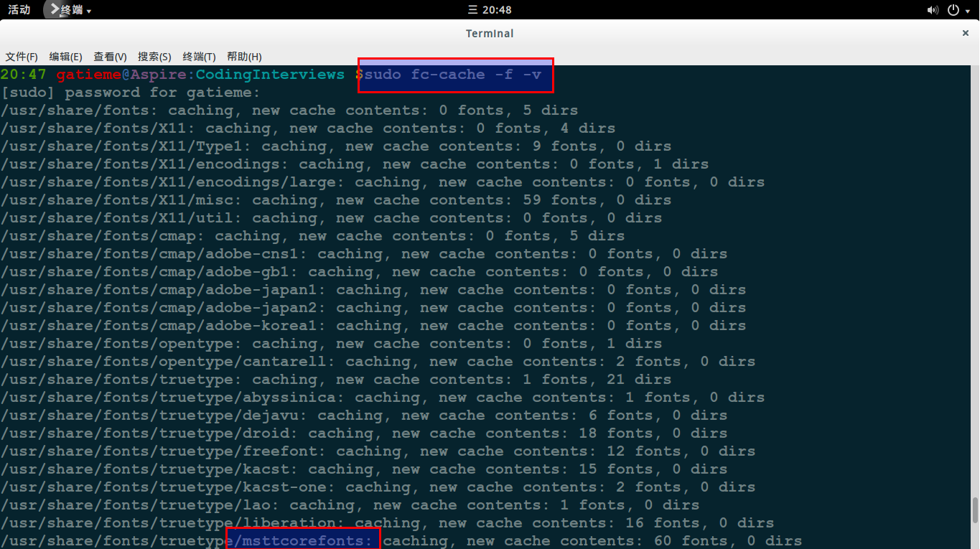The image size is (980, 549).
Task: Click the '/usr/share/fonts/opentype/cantarell' line
Action: pyautogui.click(x=378, y=362)
